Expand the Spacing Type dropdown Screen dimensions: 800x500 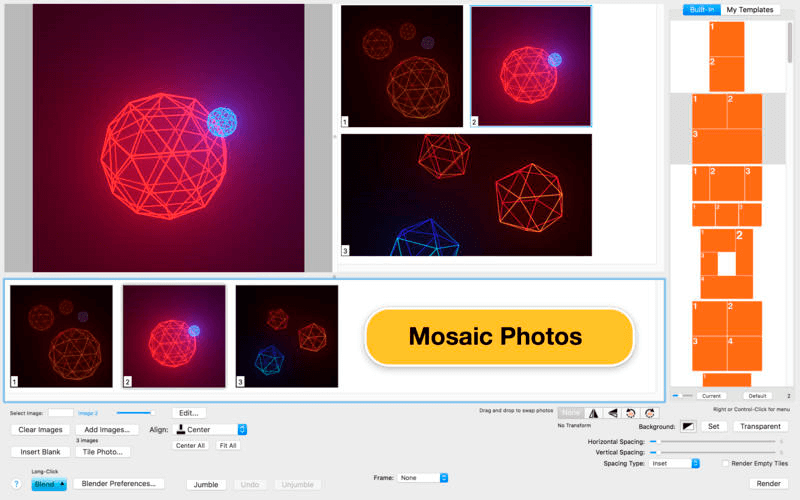[x=674, y=463]
